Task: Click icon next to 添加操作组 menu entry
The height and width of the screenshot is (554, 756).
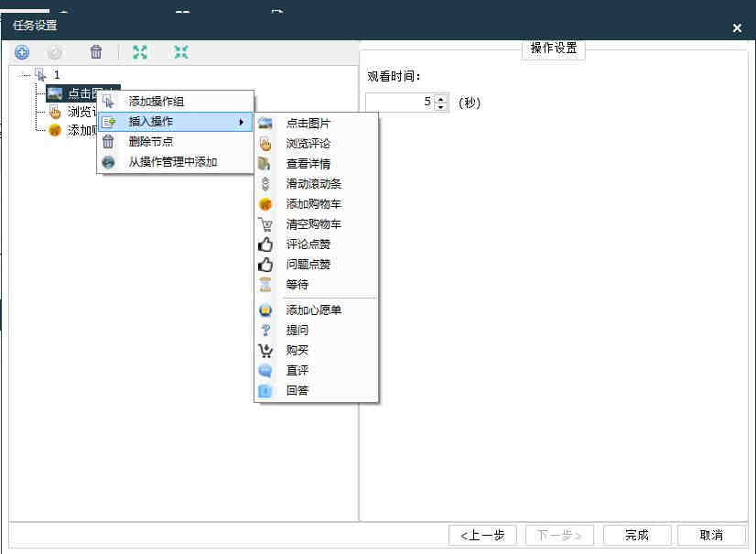Action: [x=109, y=102]
